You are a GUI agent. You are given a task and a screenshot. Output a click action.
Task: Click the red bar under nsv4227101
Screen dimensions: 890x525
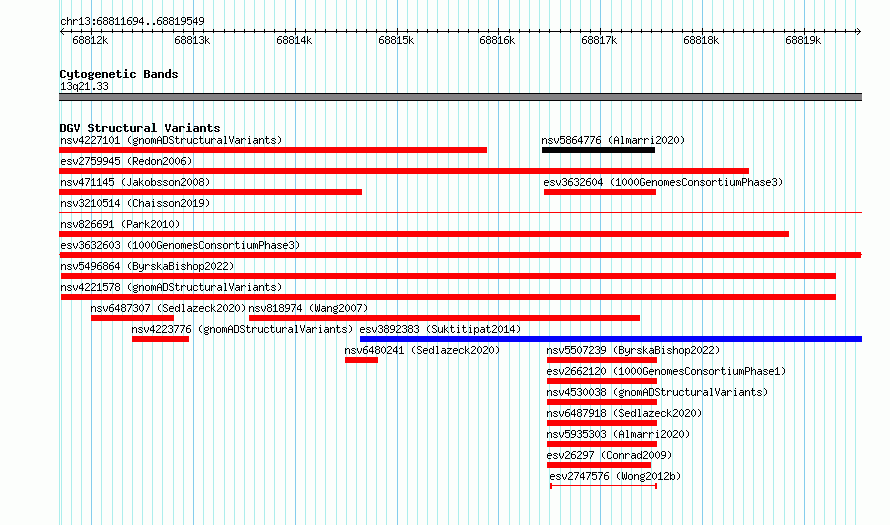[x=273, y=150]
